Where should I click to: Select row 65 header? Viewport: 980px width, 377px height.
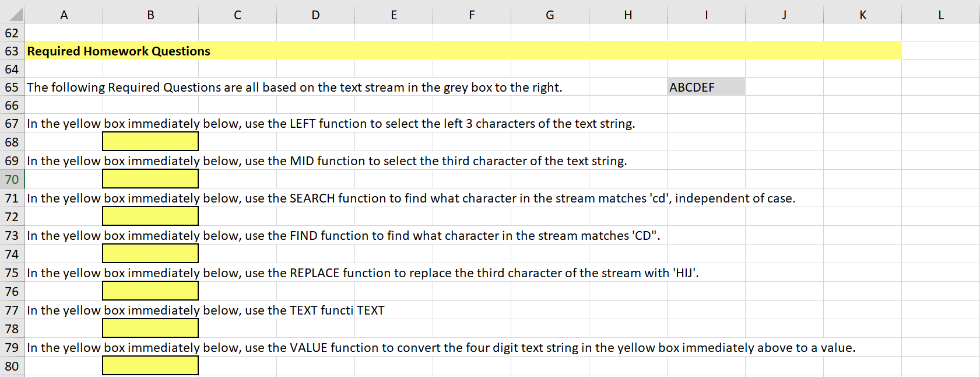click(12, 87)
